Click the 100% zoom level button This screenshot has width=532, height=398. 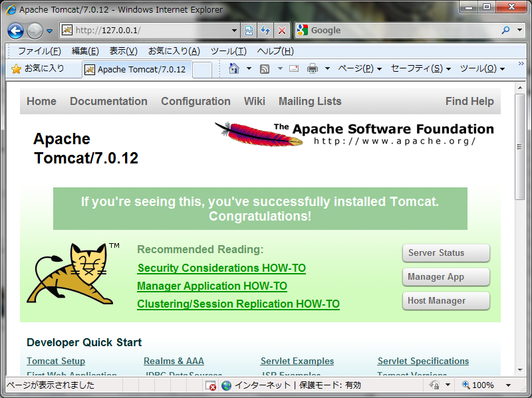[477, 385]
